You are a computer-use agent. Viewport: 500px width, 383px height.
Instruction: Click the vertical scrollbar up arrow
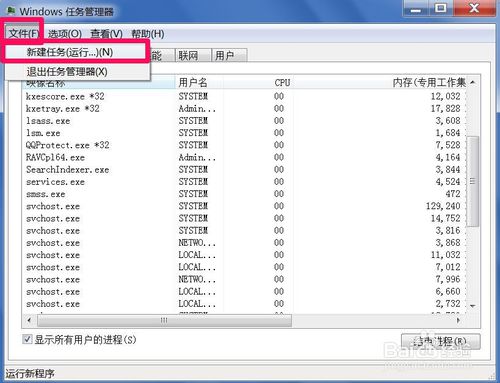tap(473, 82)
